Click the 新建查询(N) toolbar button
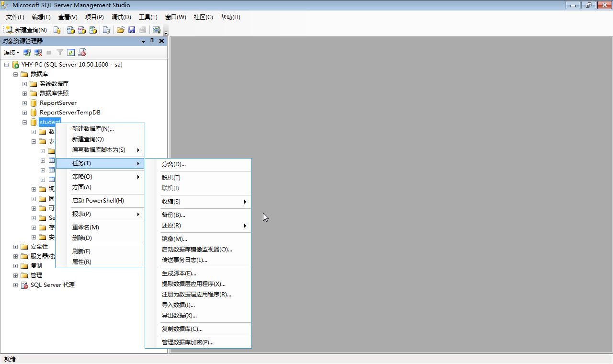The image size is (613, 364). [26, 30]
